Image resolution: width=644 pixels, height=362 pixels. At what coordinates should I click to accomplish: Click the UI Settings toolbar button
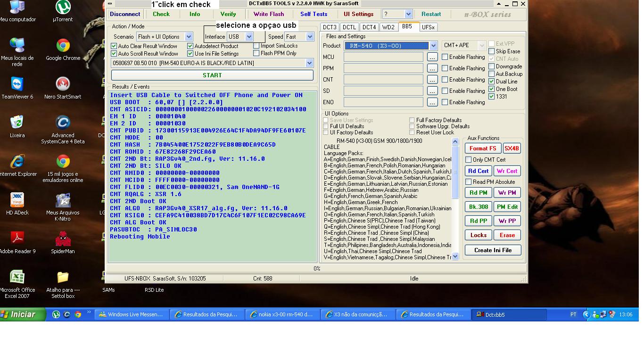pyautogui.click(x=358, y=14)
